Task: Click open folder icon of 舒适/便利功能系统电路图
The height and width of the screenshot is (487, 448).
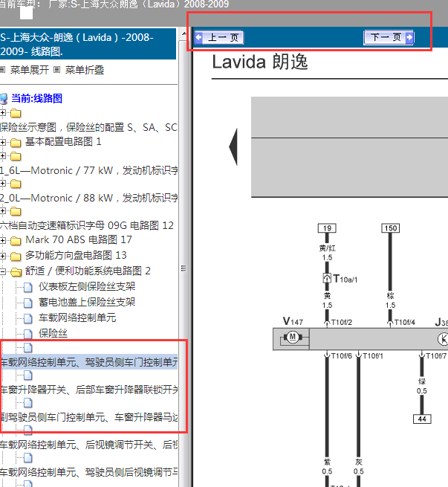Action: pyautogui.click(x=16, y=272)
